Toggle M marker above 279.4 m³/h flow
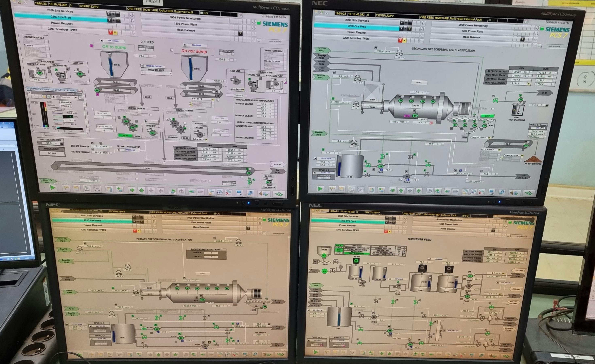 tap(376, 48)
